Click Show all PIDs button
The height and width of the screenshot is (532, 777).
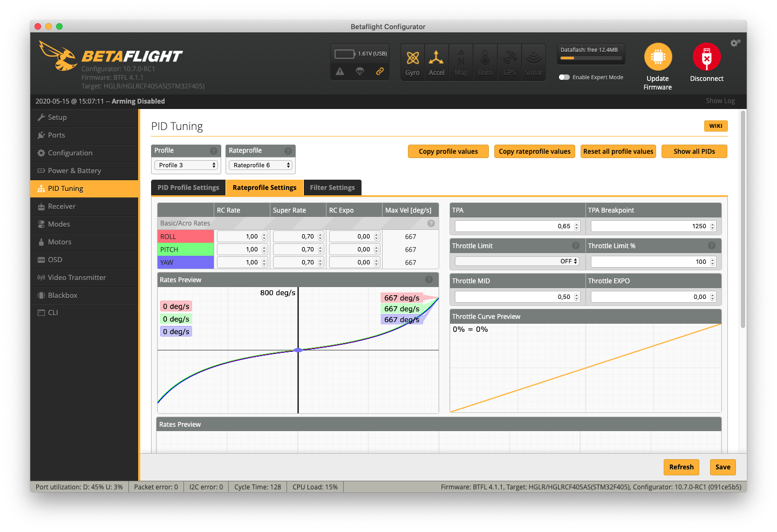[x=694, y=152]
